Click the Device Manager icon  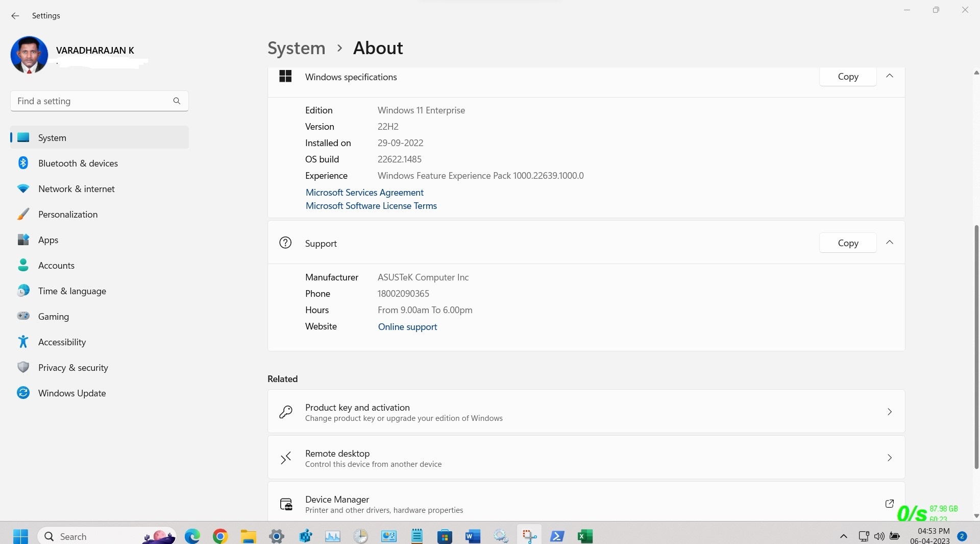click(286, 505)
